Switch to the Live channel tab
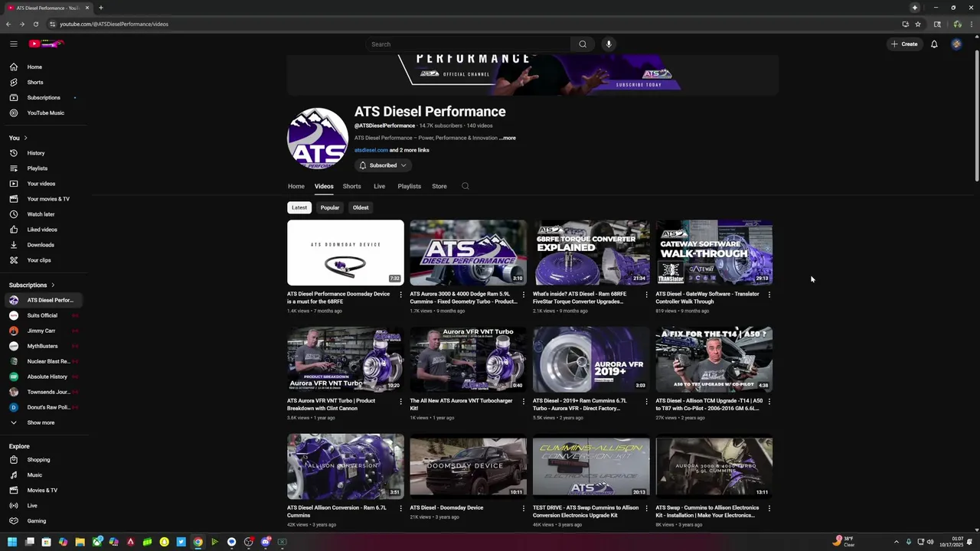980x551 pixels. coord(379,186)
